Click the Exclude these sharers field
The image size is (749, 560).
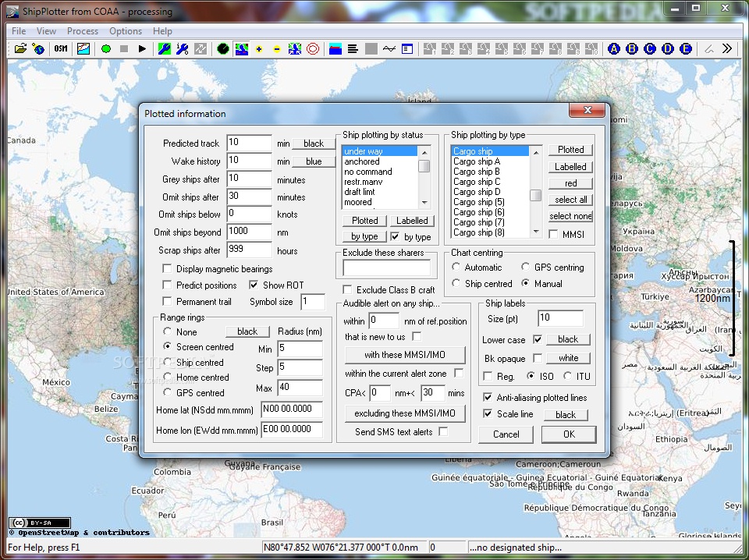click(x=386, y=268)
